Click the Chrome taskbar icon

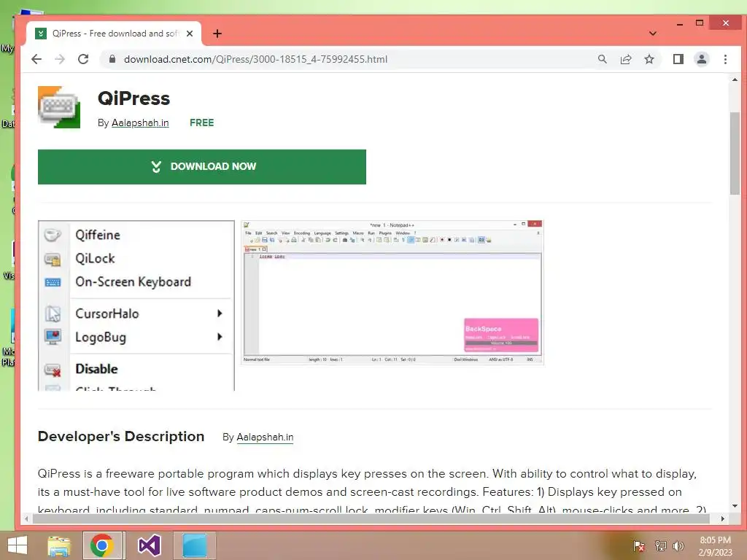(102, 545)
